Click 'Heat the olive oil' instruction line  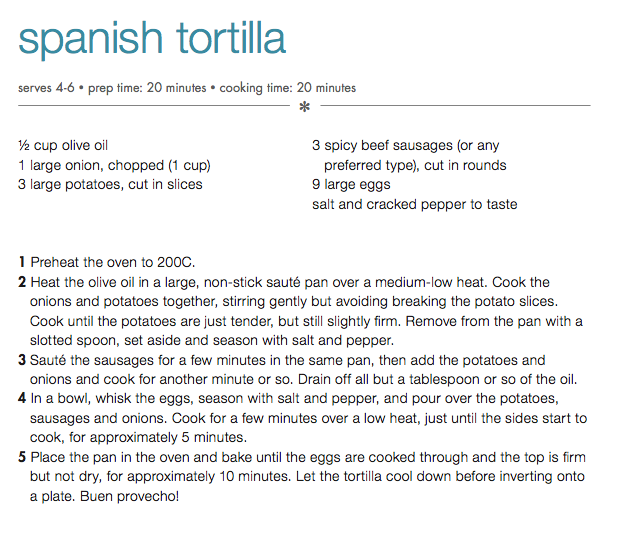coord(290,282)
